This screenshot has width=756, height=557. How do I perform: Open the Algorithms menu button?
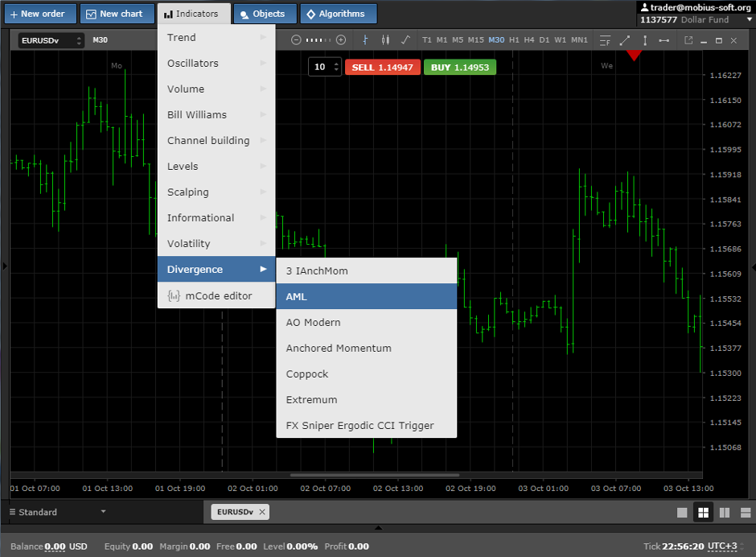pyautogui.click(x=339, y=14)
